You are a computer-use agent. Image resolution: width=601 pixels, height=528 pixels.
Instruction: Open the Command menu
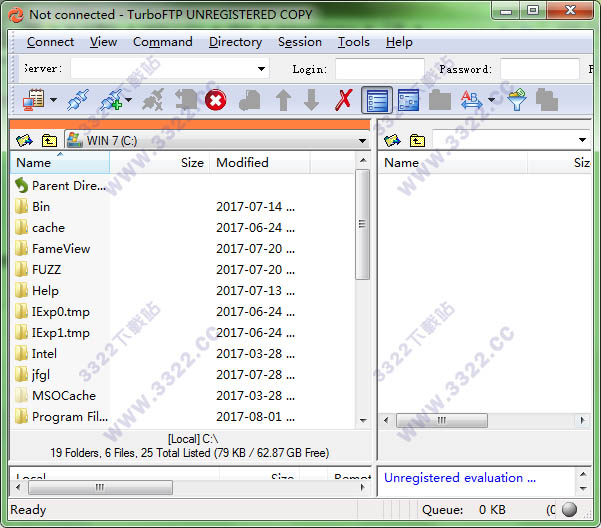click(x=163, y=42)
